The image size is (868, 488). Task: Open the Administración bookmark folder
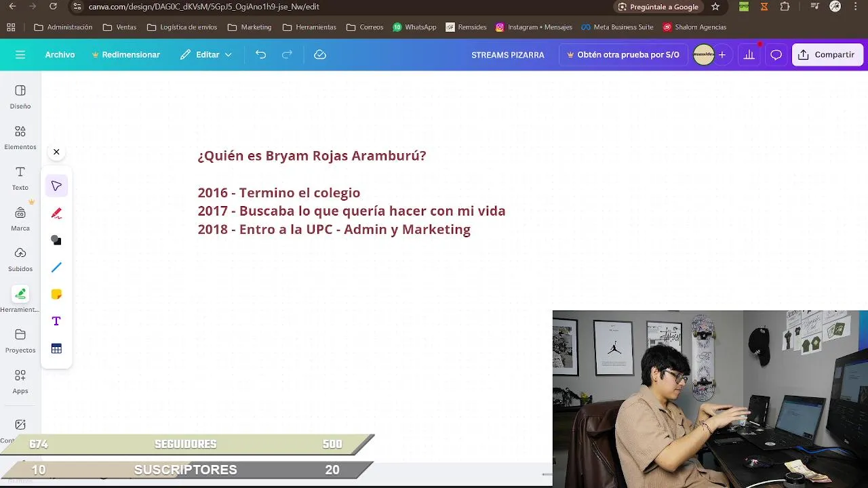(63, 27)
